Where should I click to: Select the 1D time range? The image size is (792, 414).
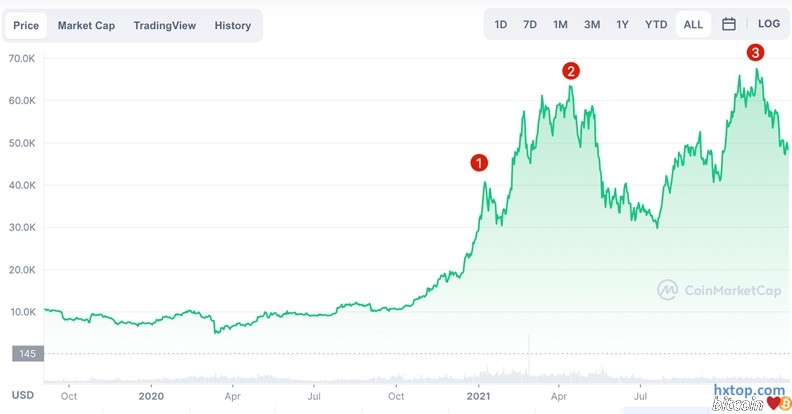(x=501, y=24)
